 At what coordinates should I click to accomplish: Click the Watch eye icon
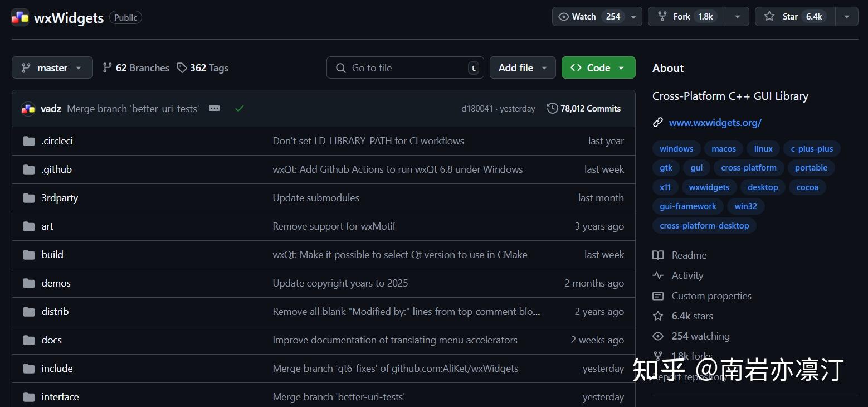[564, 16]
